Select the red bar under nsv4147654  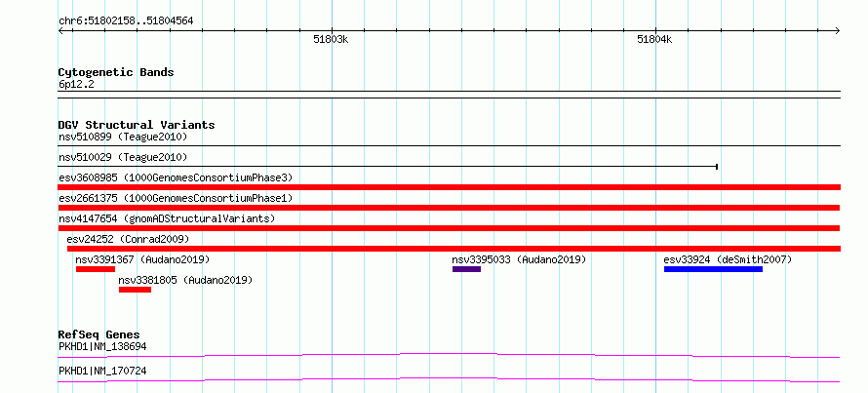point(449,228)
